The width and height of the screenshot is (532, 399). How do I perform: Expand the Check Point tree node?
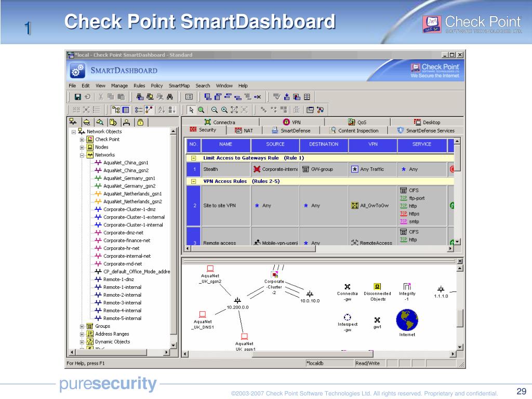click(x=82, y=139)
